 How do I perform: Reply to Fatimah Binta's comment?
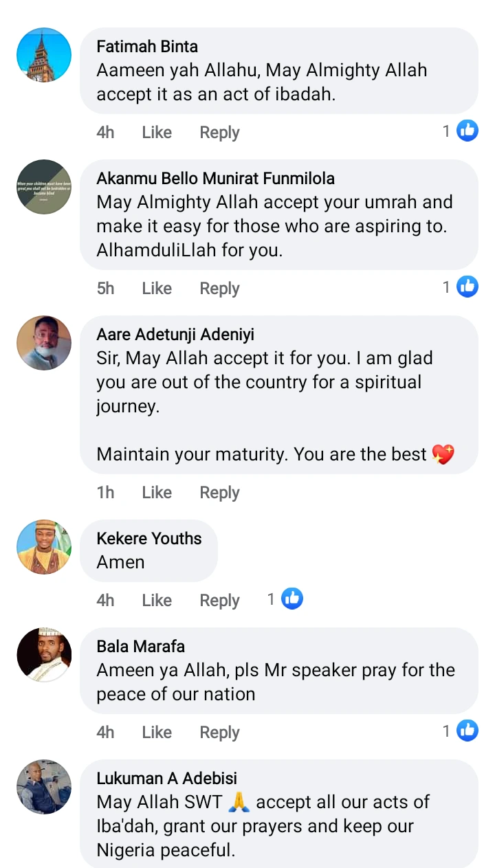[219, 133]
